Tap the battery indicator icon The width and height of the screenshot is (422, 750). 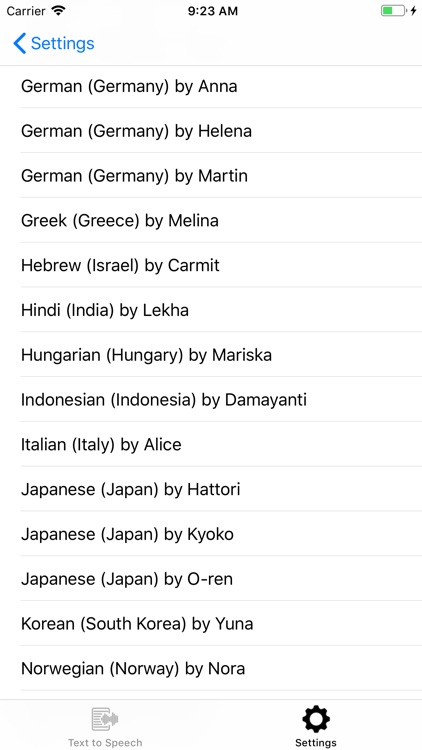click(x=393, y=11)
